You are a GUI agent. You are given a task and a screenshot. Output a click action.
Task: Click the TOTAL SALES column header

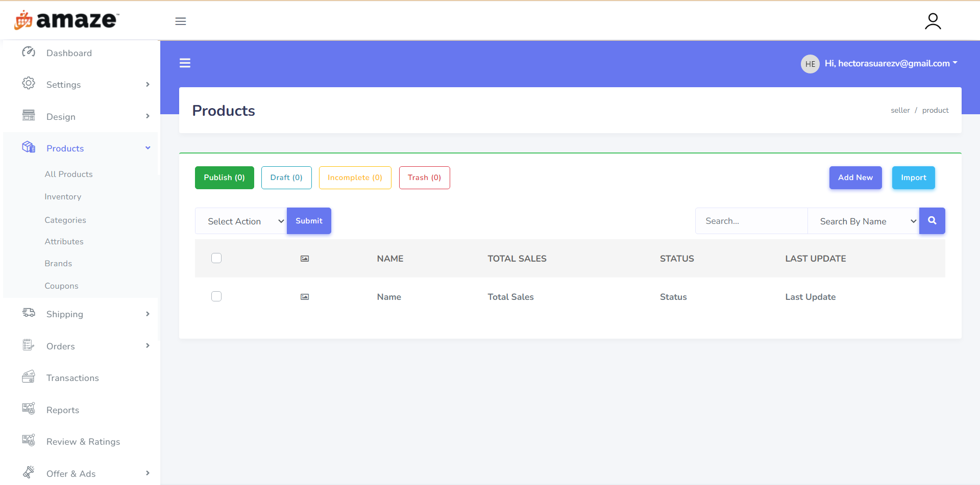[x=517, y=259]
